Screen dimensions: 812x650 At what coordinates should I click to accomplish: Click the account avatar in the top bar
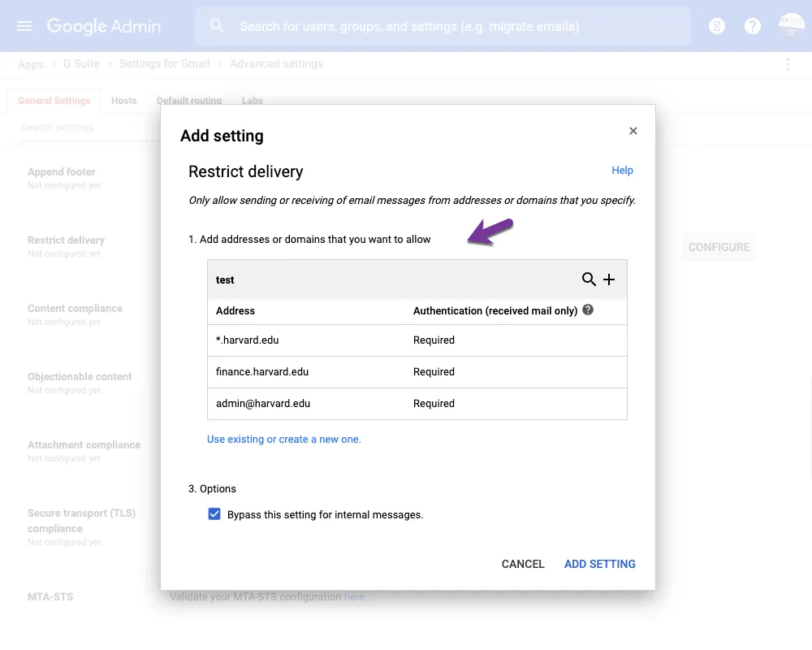pyautogui.click(x=791, y=25)
